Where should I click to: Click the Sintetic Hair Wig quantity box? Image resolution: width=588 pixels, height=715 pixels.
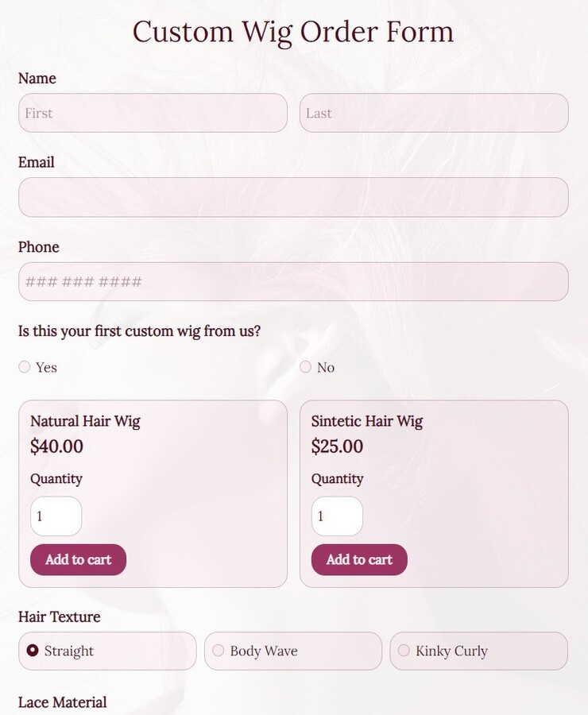tap(337, 516)
